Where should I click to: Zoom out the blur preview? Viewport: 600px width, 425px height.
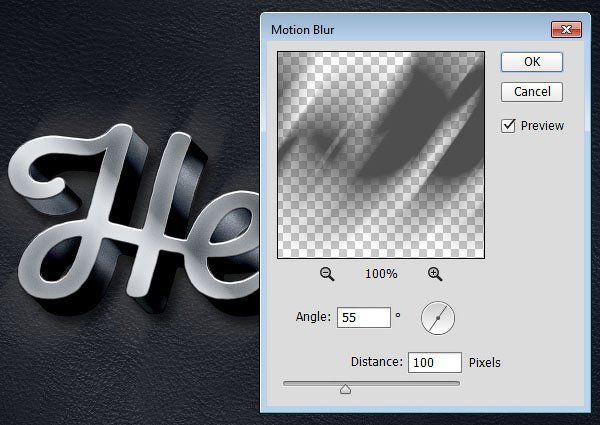327,274
